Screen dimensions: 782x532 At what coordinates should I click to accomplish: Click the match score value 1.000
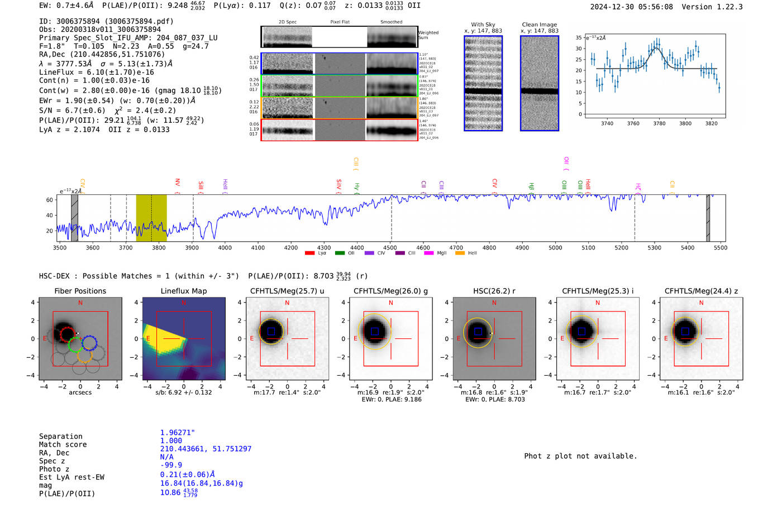click(x=171, y=440)
